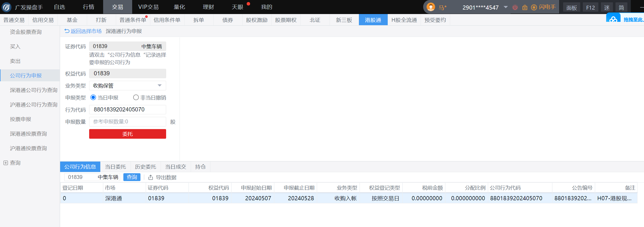This screenshot has height=227, width=644.
Task: Open 投票申报 in the sidebar
Action: (20, 119)
